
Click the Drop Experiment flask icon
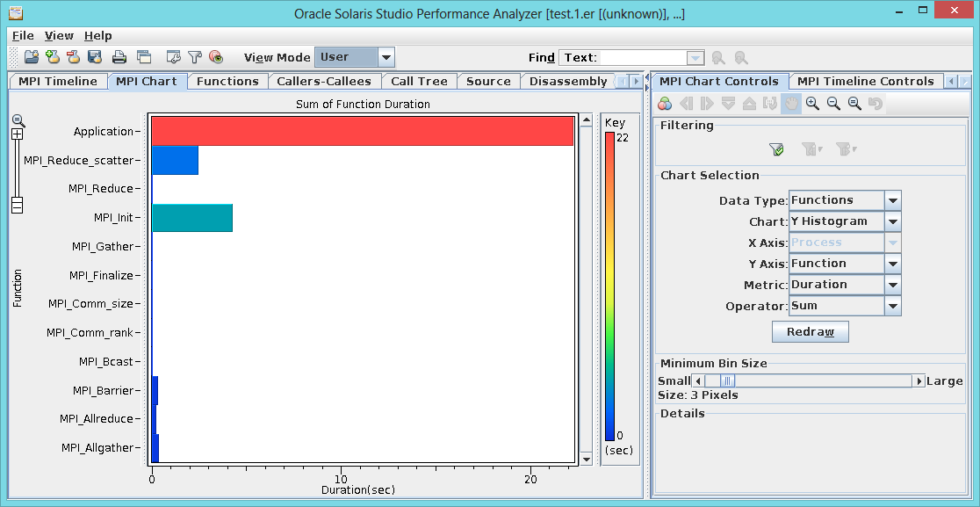[74, 57]
